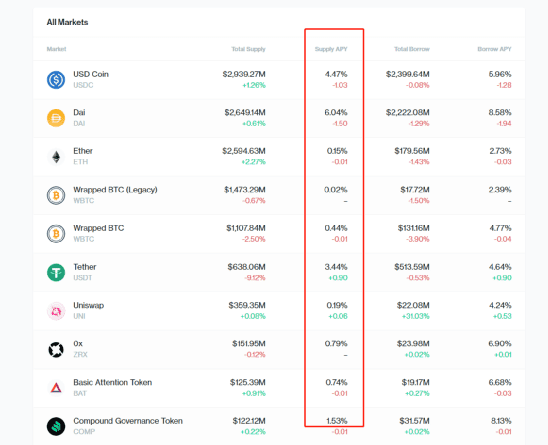Select total supply value $1,107.84M

pos(246,228)
